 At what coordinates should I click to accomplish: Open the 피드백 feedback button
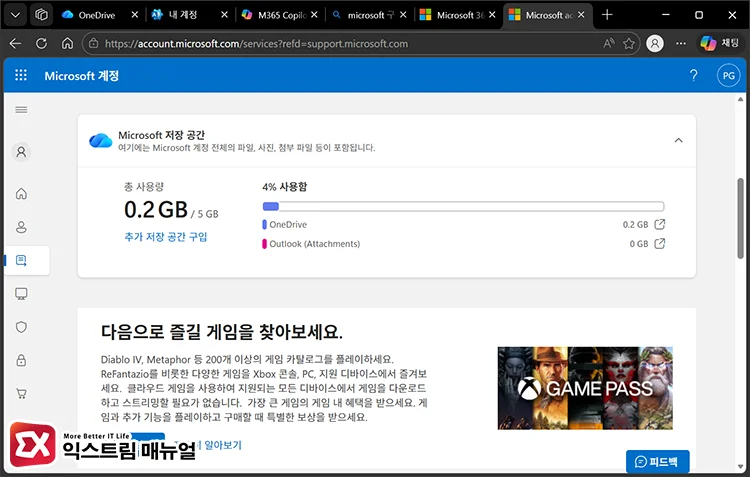pos(658,462)
